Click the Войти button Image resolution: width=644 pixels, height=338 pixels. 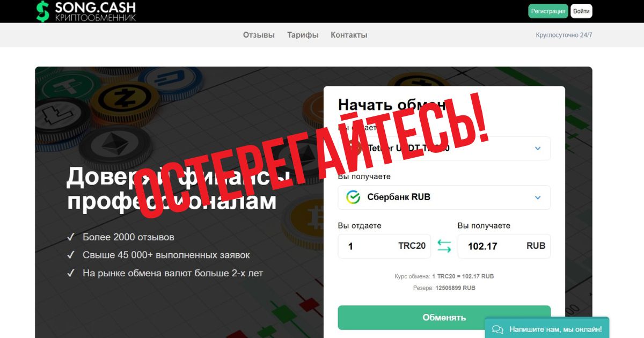click(x=581, y=11)
